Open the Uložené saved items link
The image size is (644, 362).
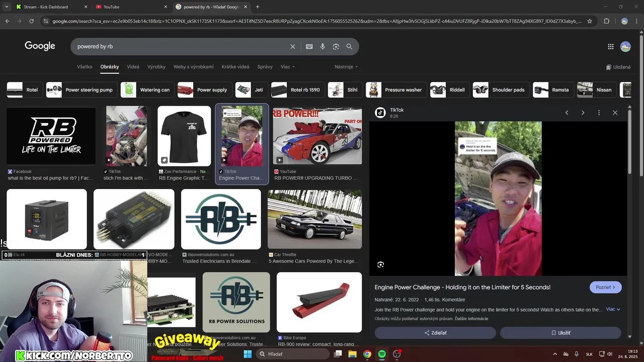click(x=618, y=67)
